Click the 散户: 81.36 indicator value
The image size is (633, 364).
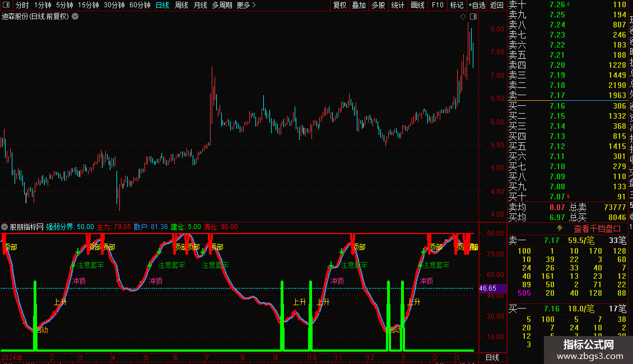point(151,227)
